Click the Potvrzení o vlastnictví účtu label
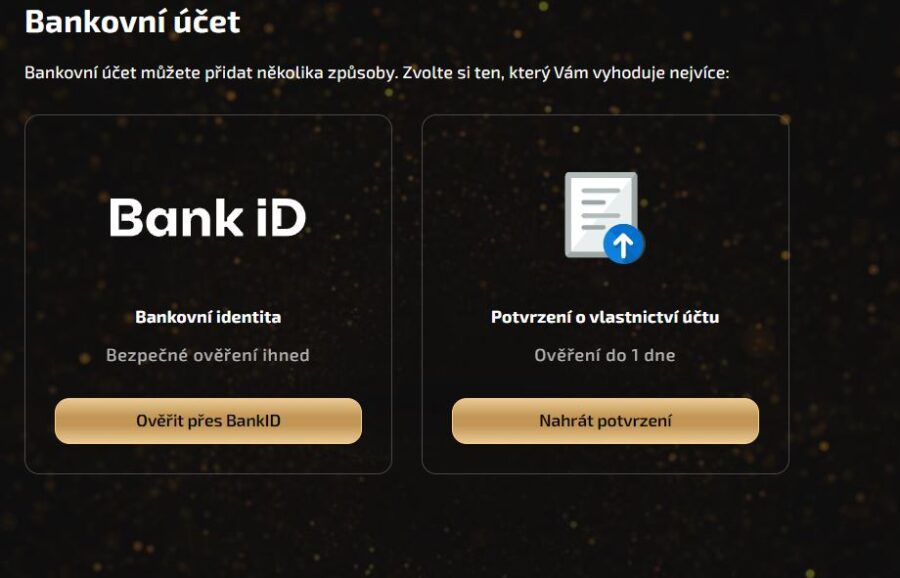The height and width of the screenshot is (578, 900). point(606,316)
